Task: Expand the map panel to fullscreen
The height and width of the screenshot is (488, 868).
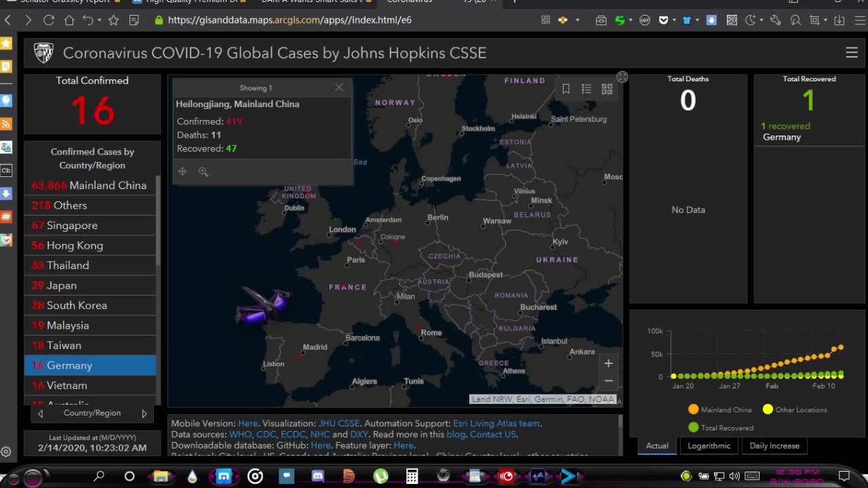Action: click(623, 77)
